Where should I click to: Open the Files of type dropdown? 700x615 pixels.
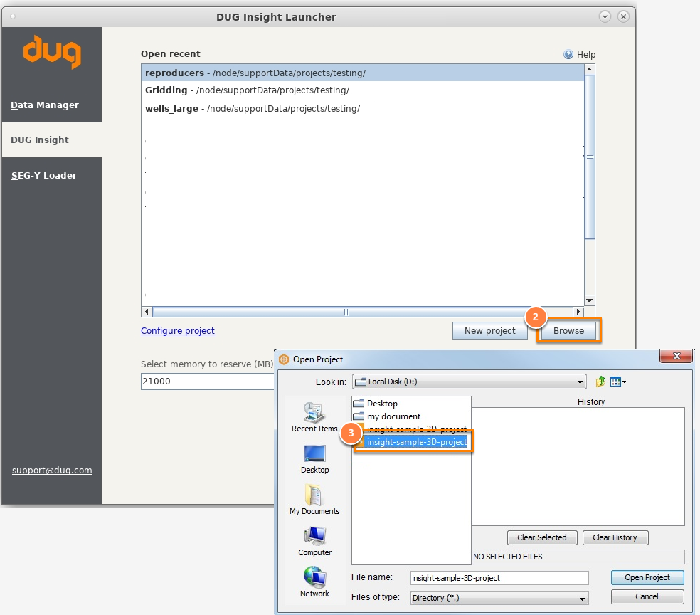[x=582, y=598]
